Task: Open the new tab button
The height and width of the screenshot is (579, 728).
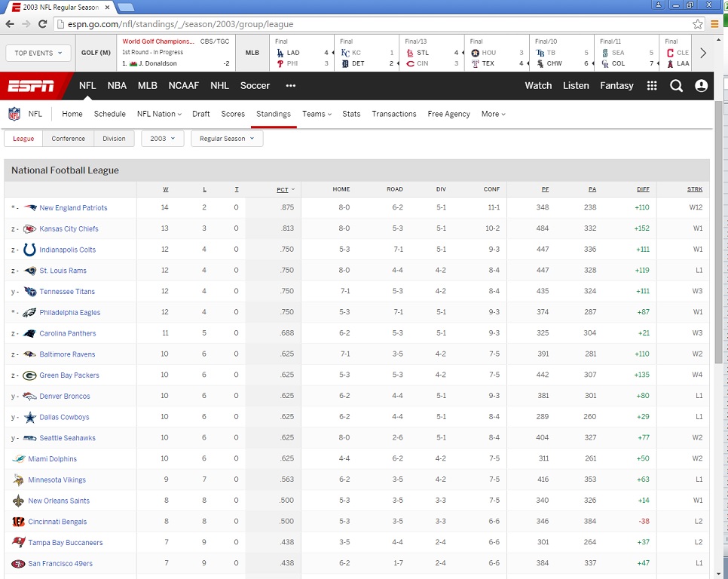Action: click(125, 8)
